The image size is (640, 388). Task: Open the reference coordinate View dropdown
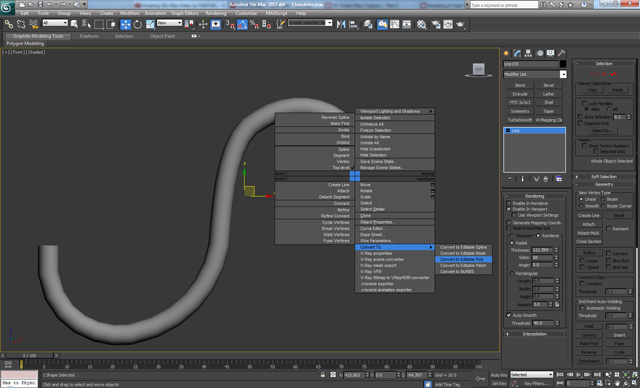click(x=169, y=23)
